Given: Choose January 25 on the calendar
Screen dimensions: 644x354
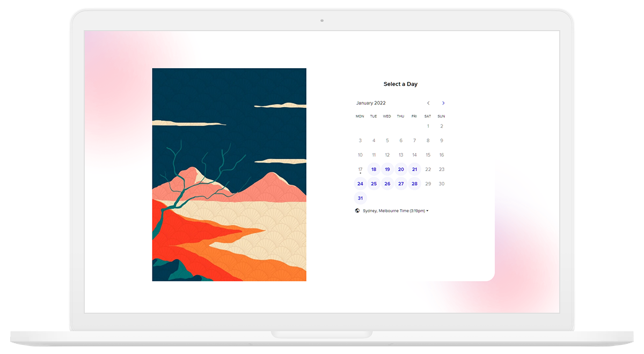Looking at the screenshot, I should (x=374, y=184).
